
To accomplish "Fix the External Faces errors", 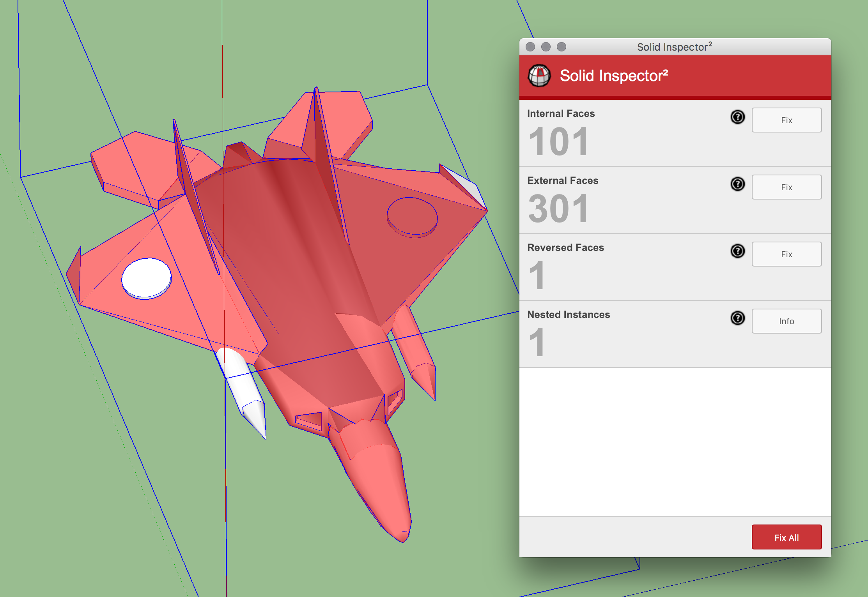I will pyautogui.click(x=787, y=187).
